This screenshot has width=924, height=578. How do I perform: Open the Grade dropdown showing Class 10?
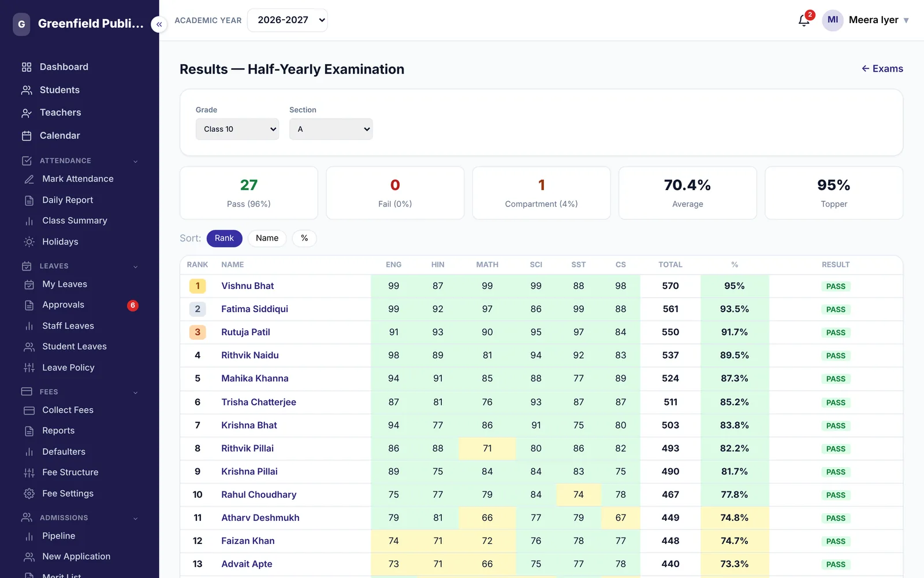(237, 129)
